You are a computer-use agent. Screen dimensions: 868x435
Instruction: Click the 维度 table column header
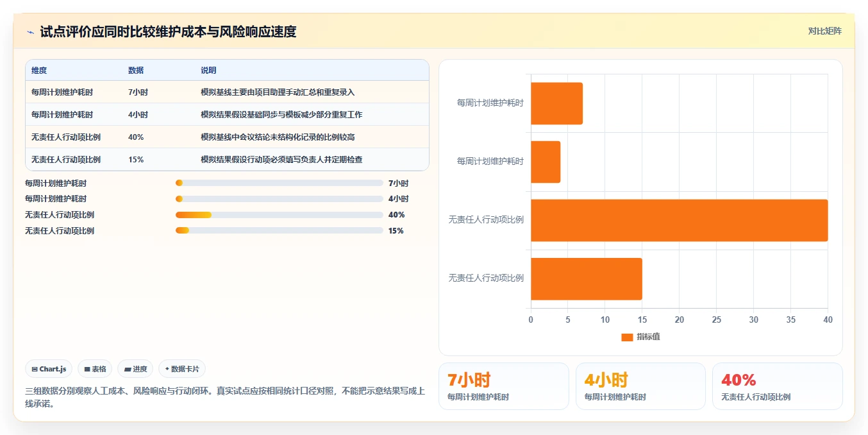[x=39, y=71]
